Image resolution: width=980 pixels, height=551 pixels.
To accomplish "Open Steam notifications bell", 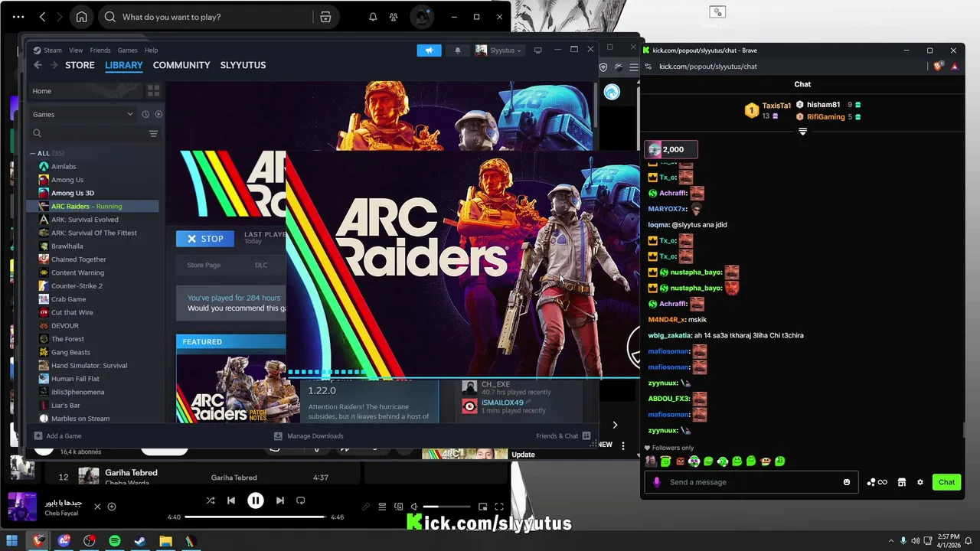I will coord(458,51).
